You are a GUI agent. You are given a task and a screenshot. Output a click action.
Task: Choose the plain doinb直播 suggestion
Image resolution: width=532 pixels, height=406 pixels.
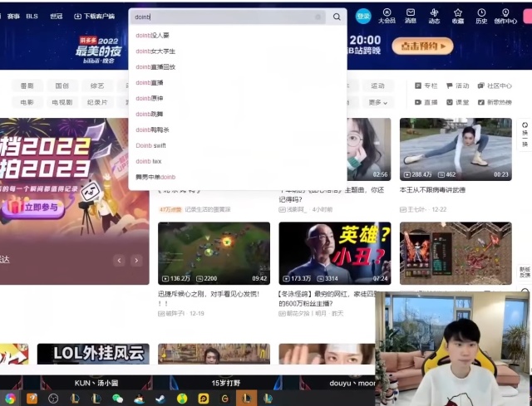click(x=150, y=82)
